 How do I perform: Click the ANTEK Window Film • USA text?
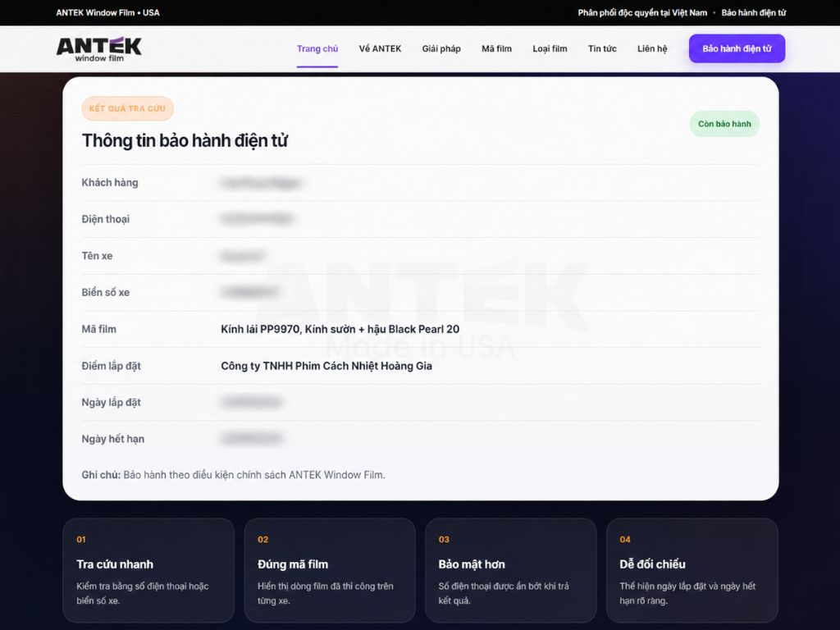tap(107, 13)
